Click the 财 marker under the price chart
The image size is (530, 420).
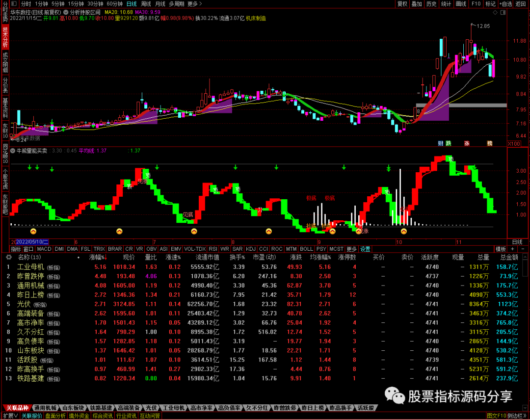440,144
